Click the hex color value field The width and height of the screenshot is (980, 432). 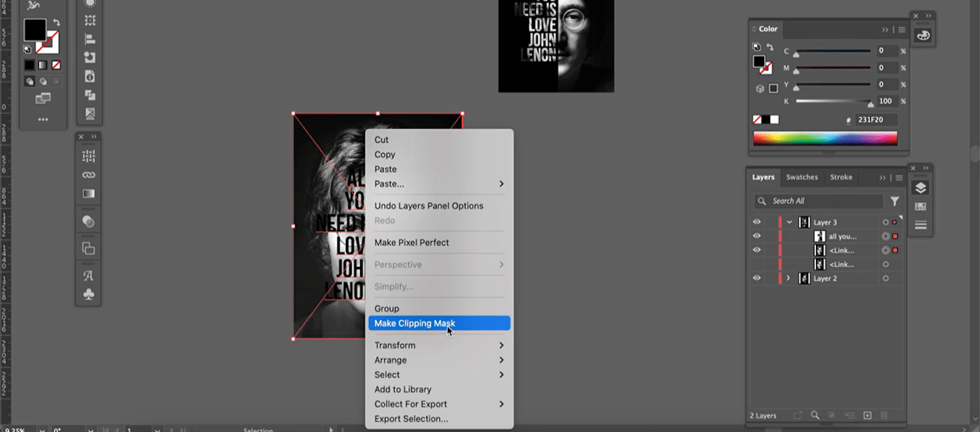point(876,120)
